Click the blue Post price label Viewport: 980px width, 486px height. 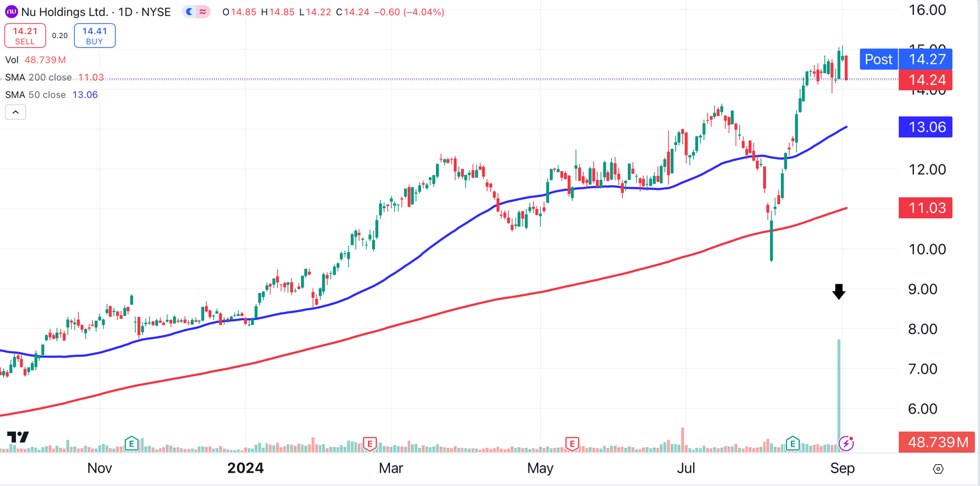[x=878, y=59]
